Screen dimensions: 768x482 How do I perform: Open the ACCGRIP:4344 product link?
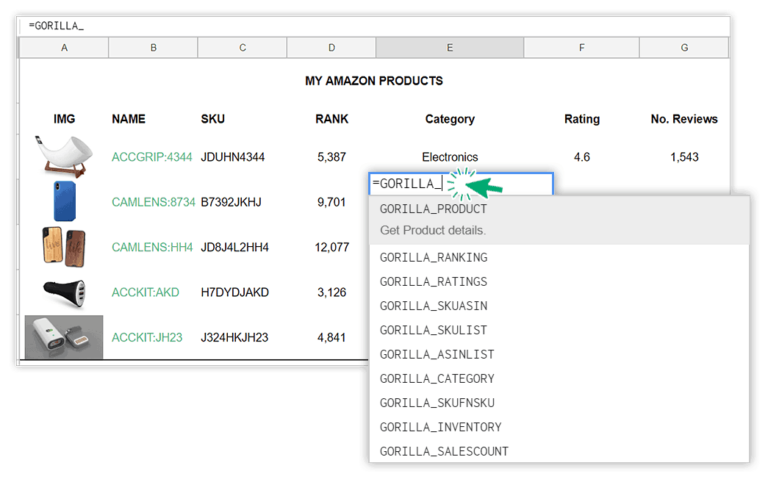(x=152, y=157)
